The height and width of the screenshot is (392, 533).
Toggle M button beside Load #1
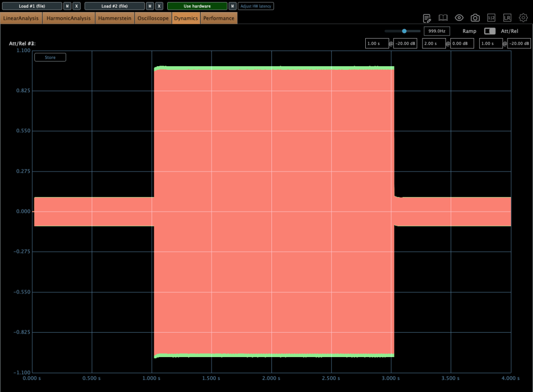click(x=67, y=6)
